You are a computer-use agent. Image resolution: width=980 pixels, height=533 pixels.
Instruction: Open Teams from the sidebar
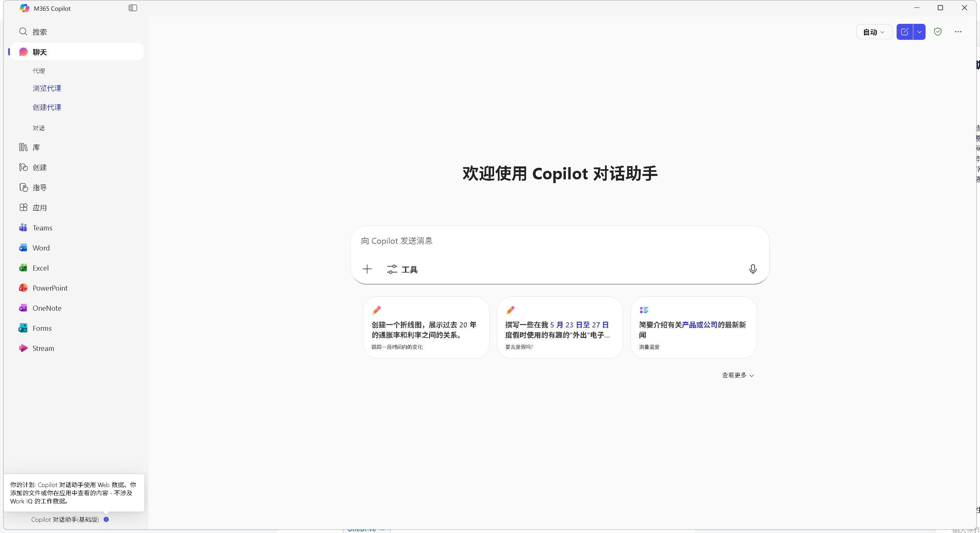pyautogui.click(x=42, y=227)
